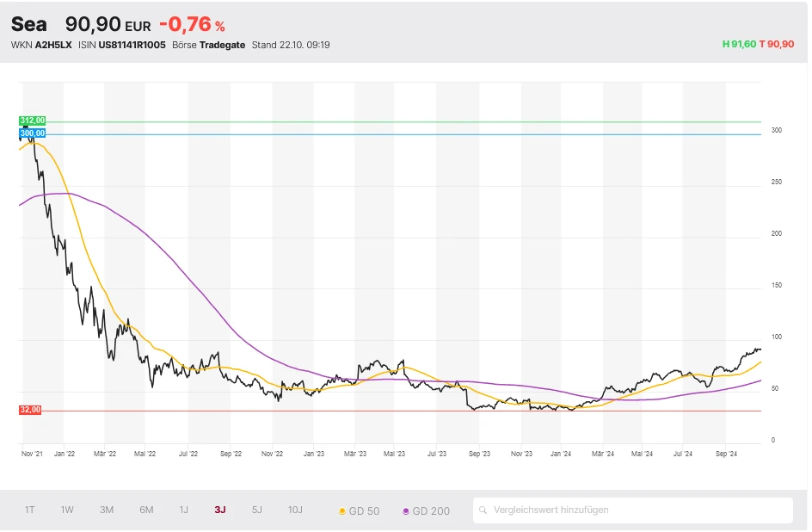
Task: Choose the 6M time range
Action: (146, 510)
